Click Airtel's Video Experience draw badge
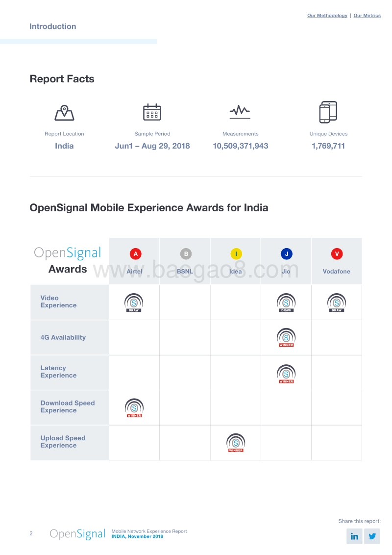The height and width of the screenshot is (555, 392). 134,303
